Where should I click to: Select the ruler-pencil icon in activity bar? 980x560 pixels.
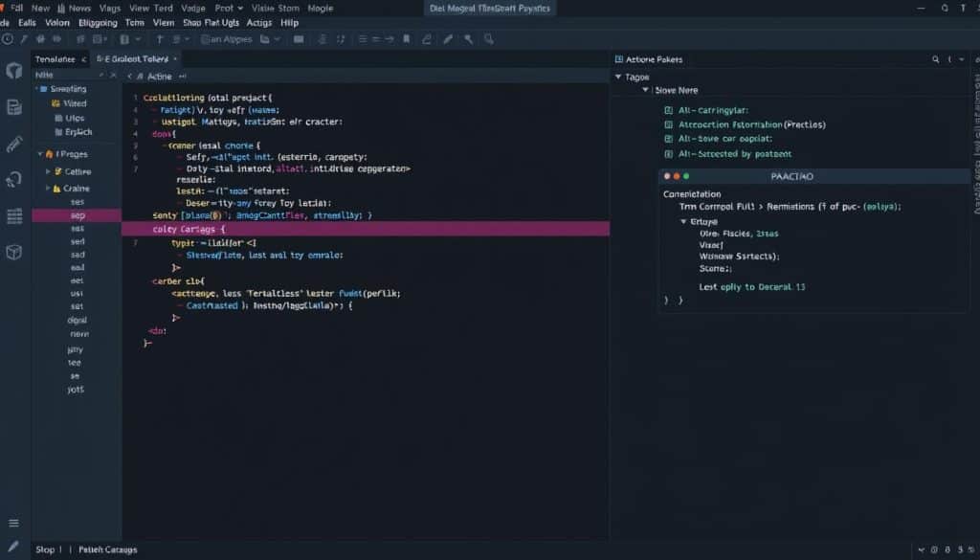pyautogui.click(x=13, y=144)
